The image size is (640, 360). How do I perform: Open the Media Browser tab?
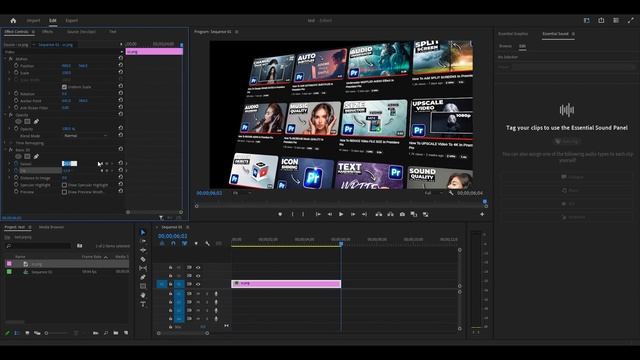point(51,227)
